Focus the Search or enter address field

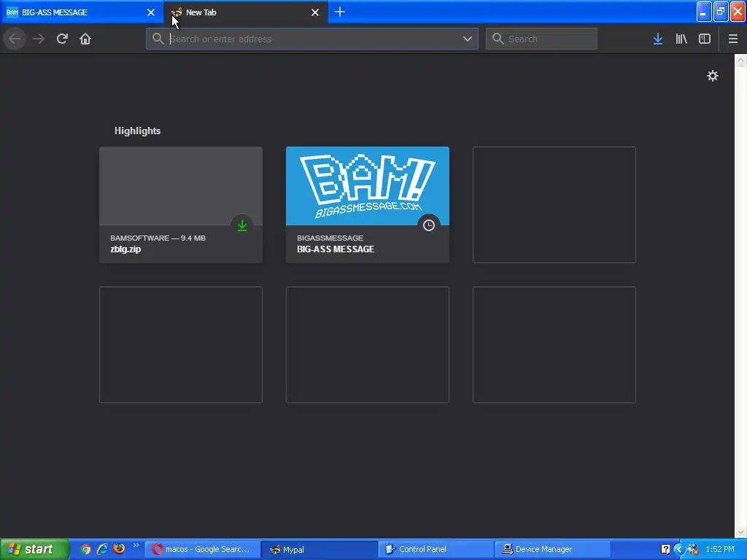pos(312,39)
